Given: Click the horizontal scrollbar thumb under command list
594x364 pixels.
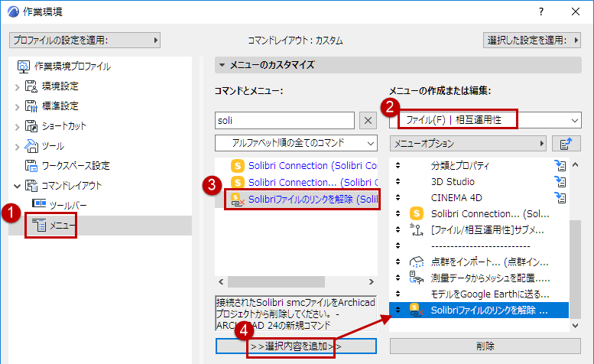Looking at the screenshot, I should [x=276, y=282].
